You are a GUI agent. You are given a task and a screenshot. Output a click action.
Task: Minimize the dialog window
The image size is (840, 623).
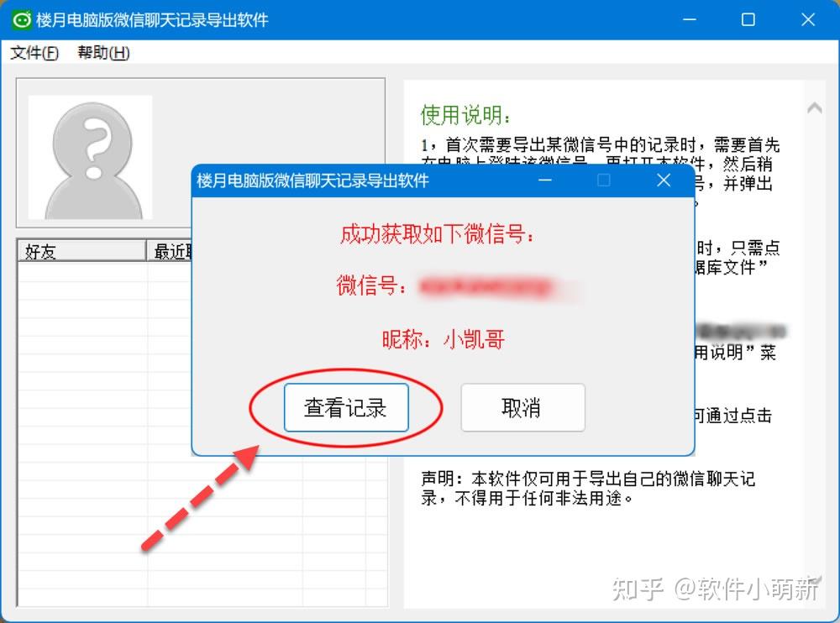click(545, 180)
